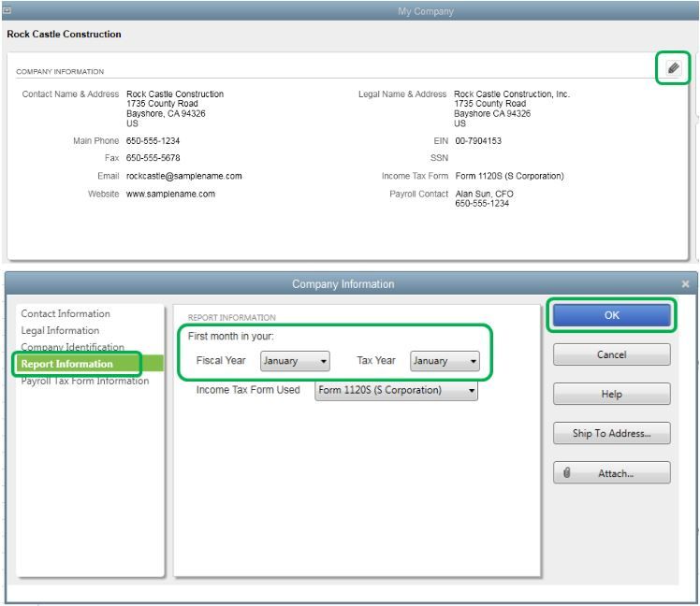Open the My Company window menu icon
The width and height of the screenshot is (700, 606).
coord(7,10)
